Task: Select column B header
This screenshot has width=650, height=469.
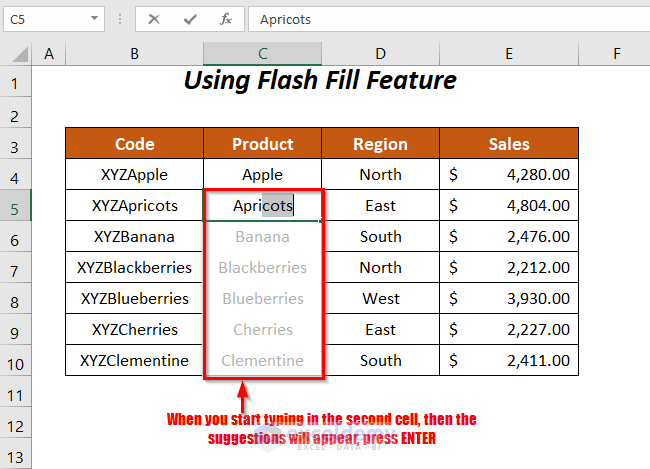Action: pos(134,53)
